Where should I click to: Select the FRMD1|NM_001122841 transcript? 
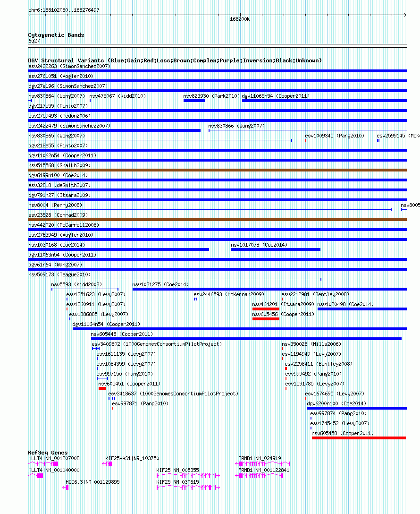260,476
